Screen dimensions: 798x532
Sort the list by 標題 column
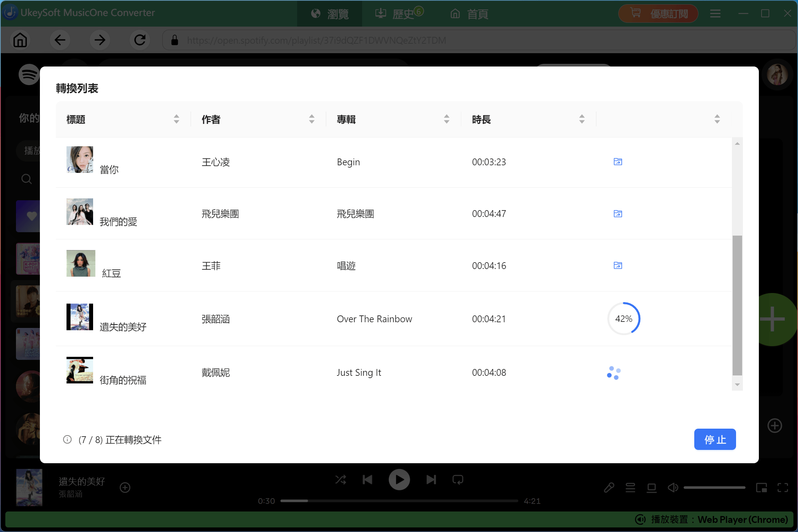point(176,119)
